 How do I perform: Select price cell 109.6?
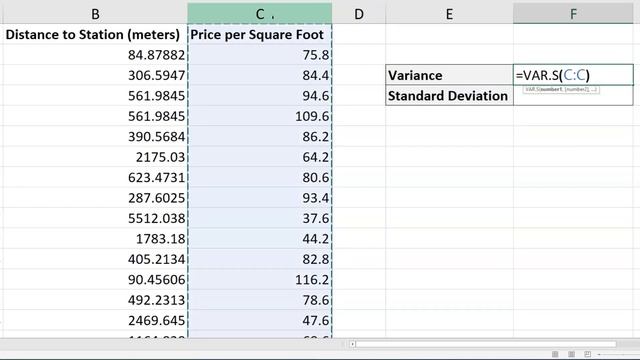260,116
